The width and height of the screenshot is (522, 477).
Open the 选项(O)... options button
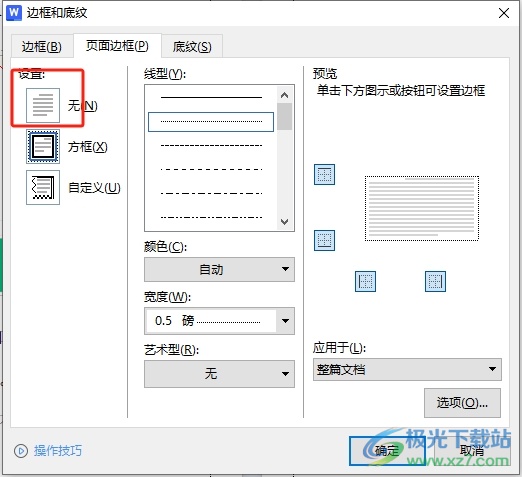[x=462, y=403]
